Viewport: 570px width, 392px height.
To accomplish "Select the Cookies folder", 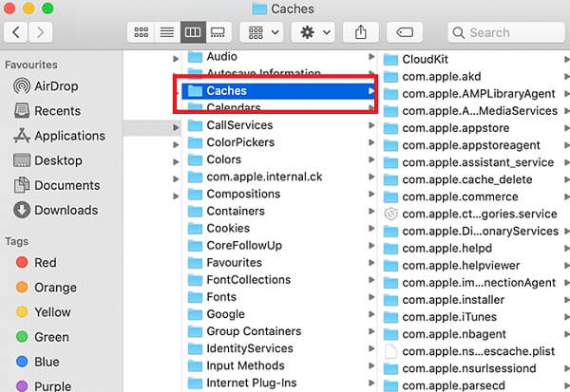I will (279, 228).
